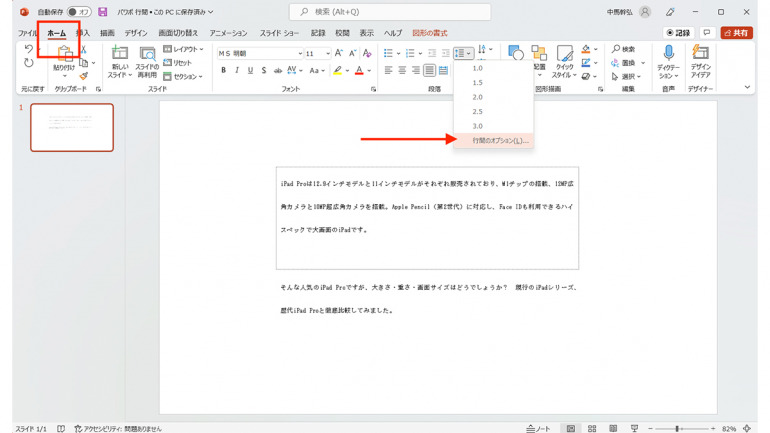770x433 pixels.
Task: Switch to the デザイン (Design) tab
Action: click(136, 33)
